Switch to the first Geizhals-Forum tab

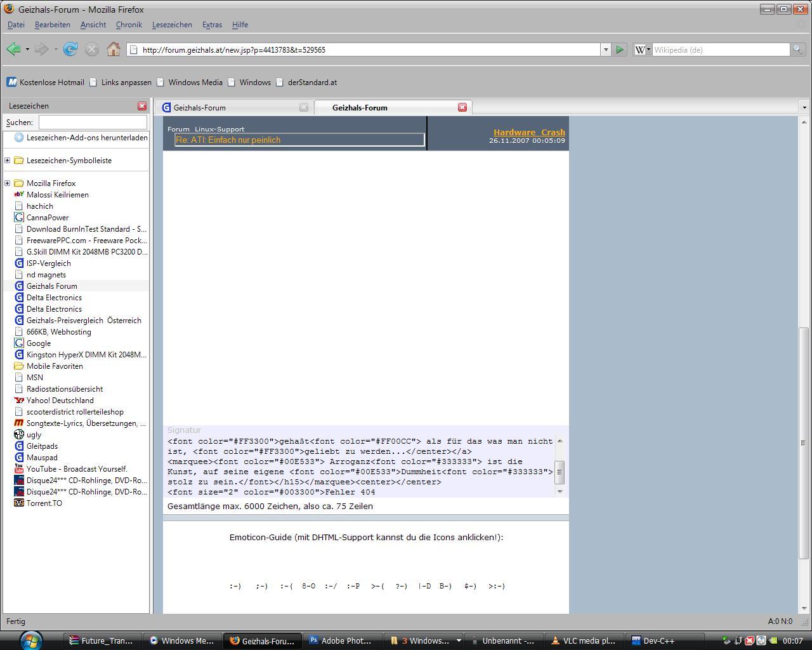[228, 107]
